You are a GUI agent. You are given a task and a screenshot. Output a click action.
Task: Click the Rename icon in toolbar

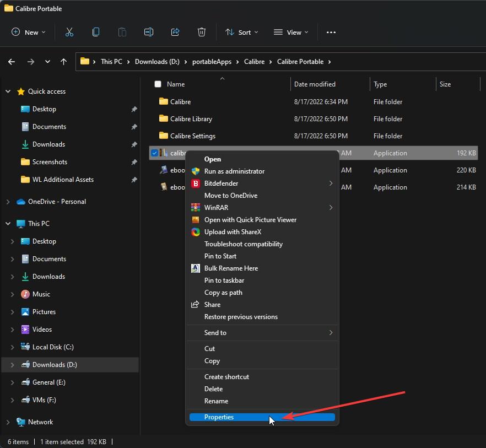point(149,33)
